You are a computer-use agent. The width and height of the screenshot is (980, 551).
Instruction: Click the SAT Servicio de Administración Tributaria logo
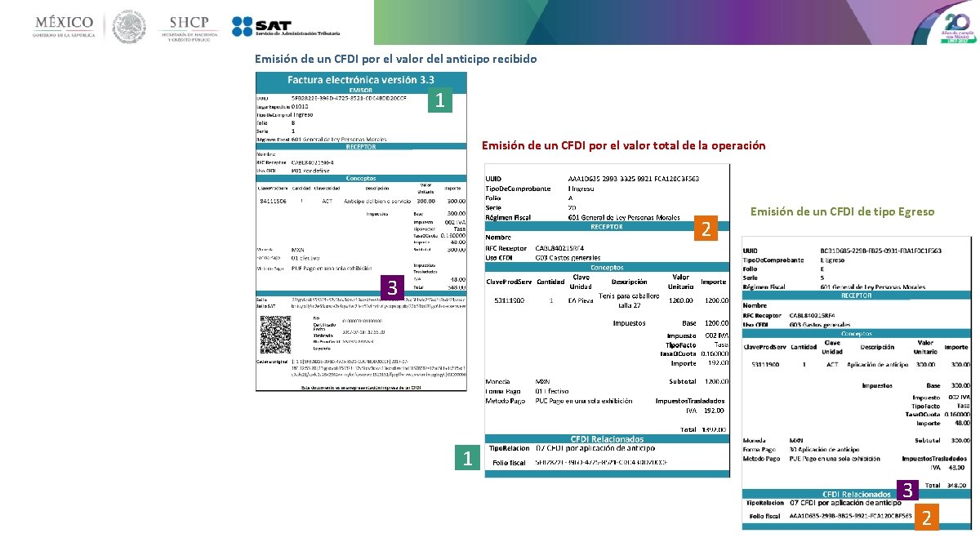(287, 27)
